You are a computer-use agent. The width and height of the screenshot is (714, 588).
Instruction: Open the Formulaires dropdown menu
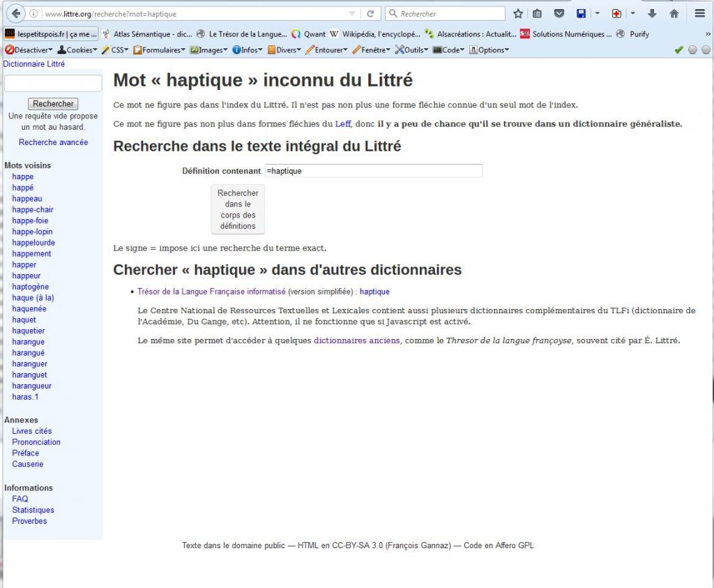[159, 50]
